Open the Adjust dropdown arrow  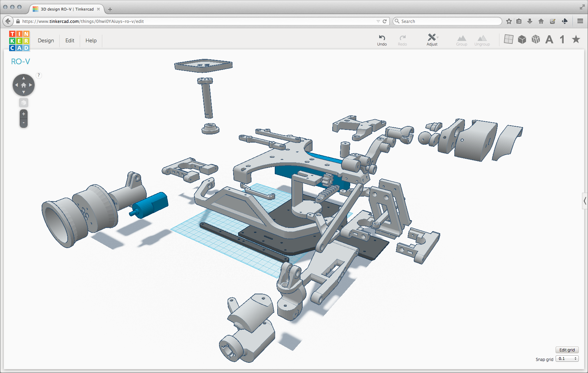(437, 37)
